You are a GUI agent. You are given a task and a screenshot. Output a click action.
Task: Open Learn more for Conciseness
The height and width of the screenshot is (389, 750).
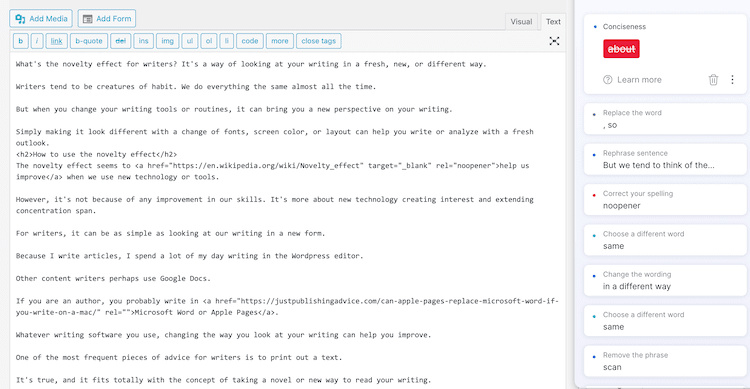click(x=639, y=80)
